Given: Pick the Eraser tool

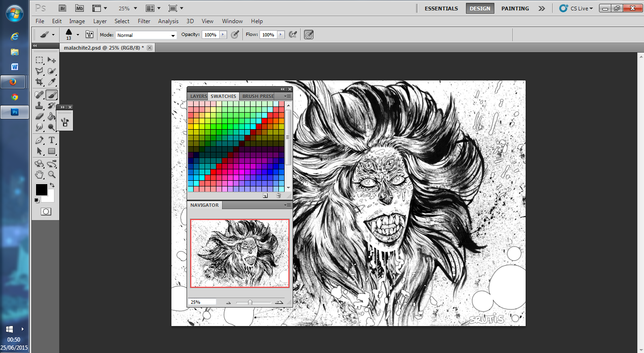Looking at the screenshot, I should click(40, 116).
